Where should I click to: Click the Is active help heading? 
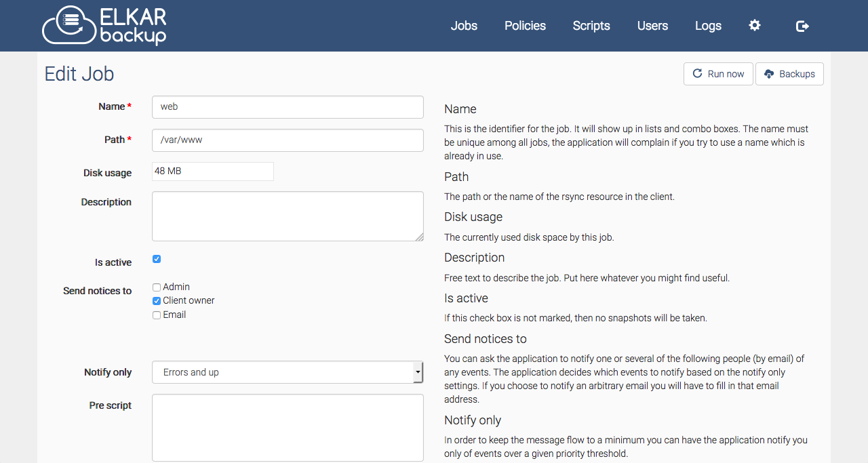466,298
